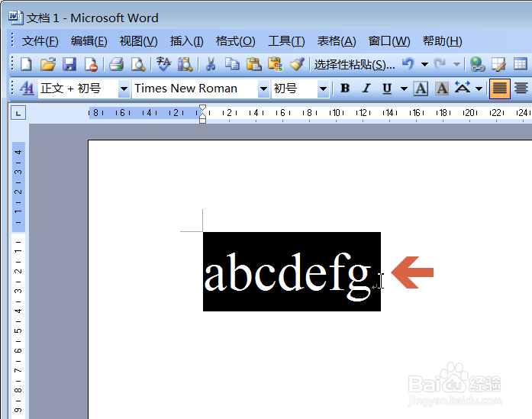532x419 pixels.
Task: Activate the Format Painter brush icon
Action: click(297, 64)
